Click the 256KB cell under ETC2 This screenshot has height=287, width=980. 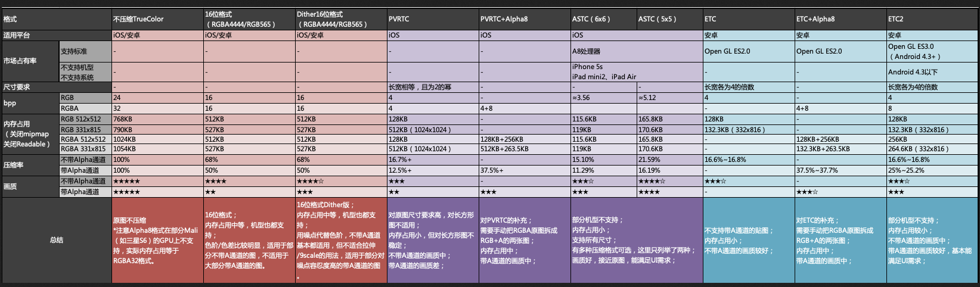coord(932,139)
